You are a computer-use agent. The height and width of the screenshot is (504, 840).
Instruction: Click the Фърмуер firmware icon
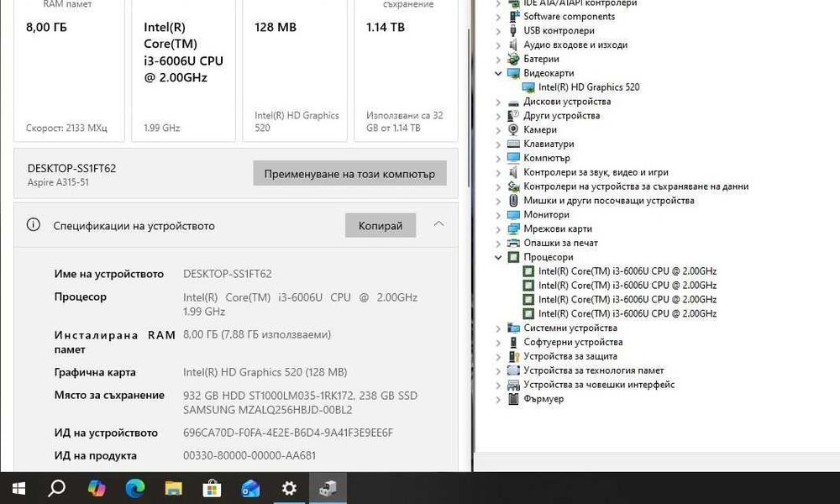513,398
